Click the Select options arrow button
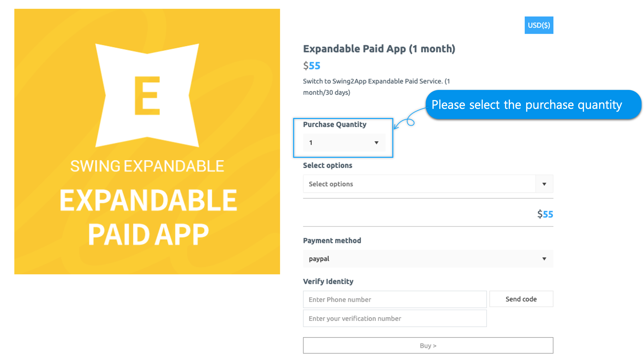This screenshot has width=644, height=355. pyautogui.click(x=544, y=184)
